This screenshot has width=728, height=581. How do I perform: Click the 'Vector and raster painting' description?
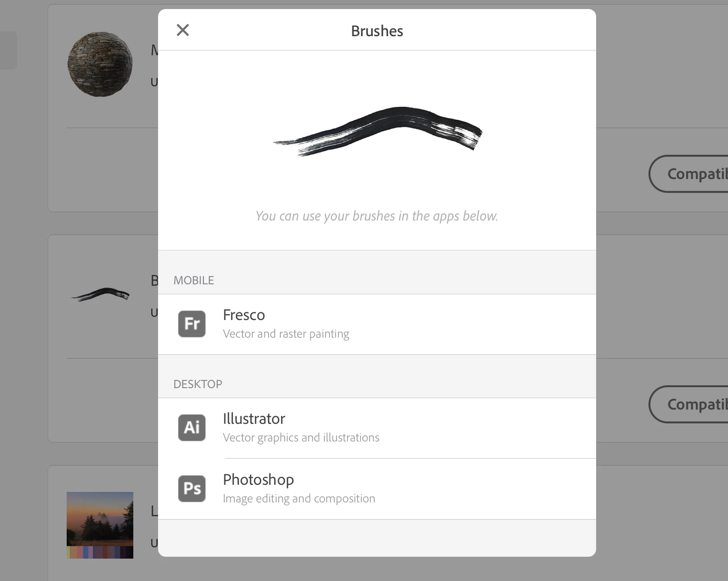coord(286,334)
